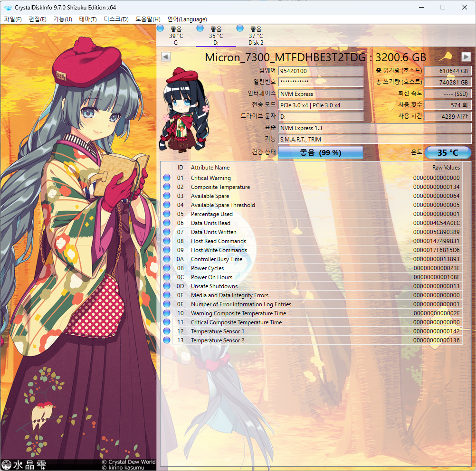Click the status orb for Critical Warning
This screenshot has width=476, height=471.
pyautogui.click(x=167, y=178)
